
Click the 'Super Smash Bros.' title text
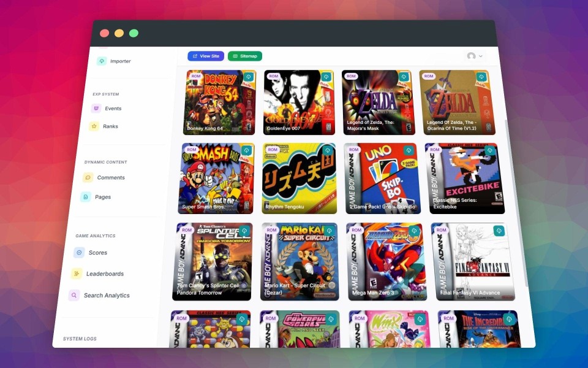click(203, 207)
